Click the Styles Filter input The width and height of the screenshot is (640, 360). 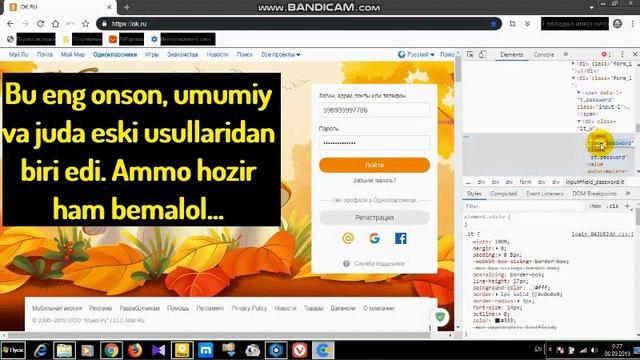[524, 206]
